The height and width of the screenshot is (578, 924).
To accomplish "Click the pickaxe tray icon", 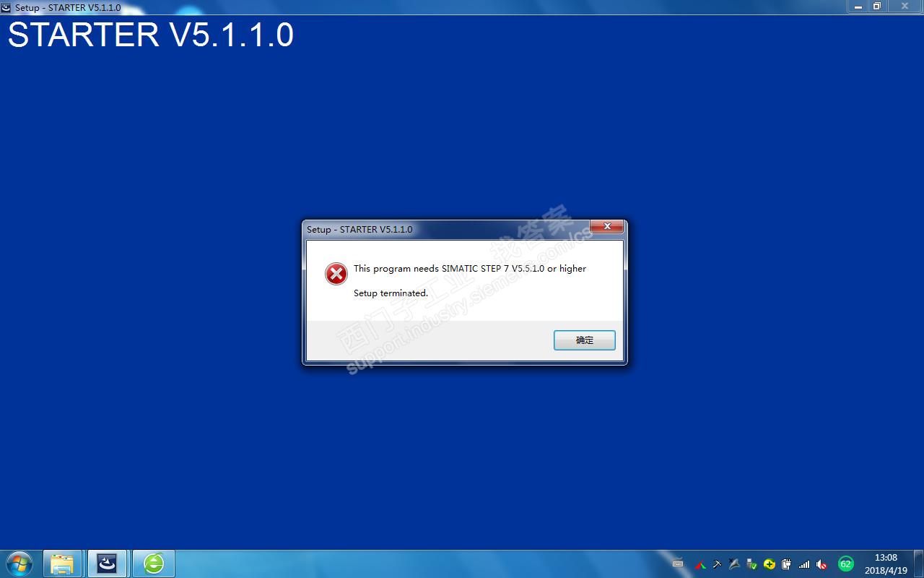I will pos(717,564).
